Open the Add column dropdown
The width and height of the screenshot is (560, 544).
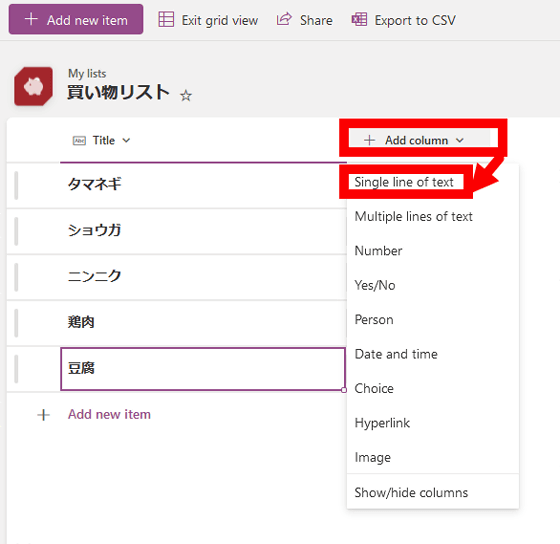(x=419, y=140)
